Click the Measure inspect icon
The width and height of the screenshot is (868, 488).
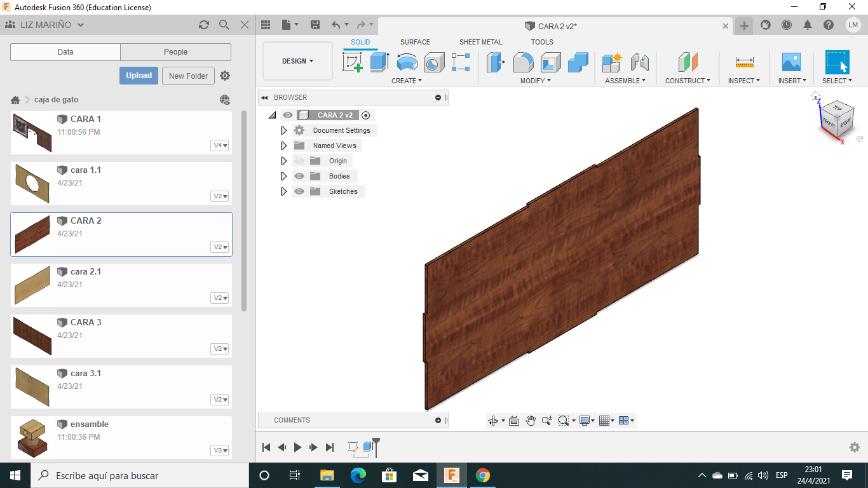744,62
